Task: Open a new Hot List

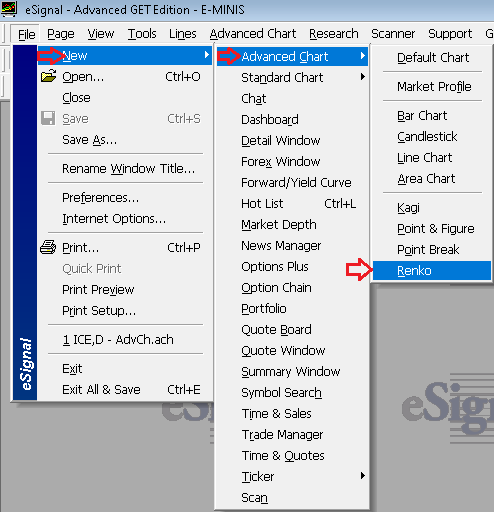Action: [x=292, y=203]
